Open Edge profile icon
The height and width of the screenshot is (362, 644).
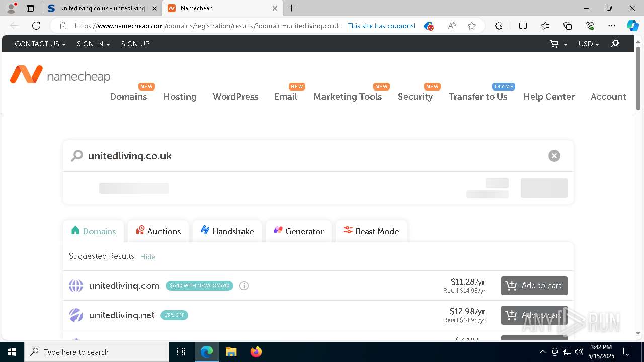pyautogui.click(x=11, y=8)
